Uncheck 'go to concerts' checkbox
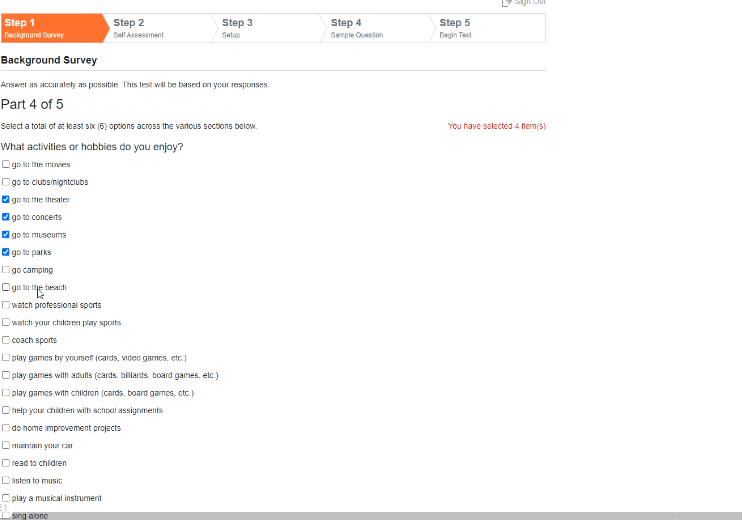Viewport: 742px width, 520px height. click(x=6, y=217)
